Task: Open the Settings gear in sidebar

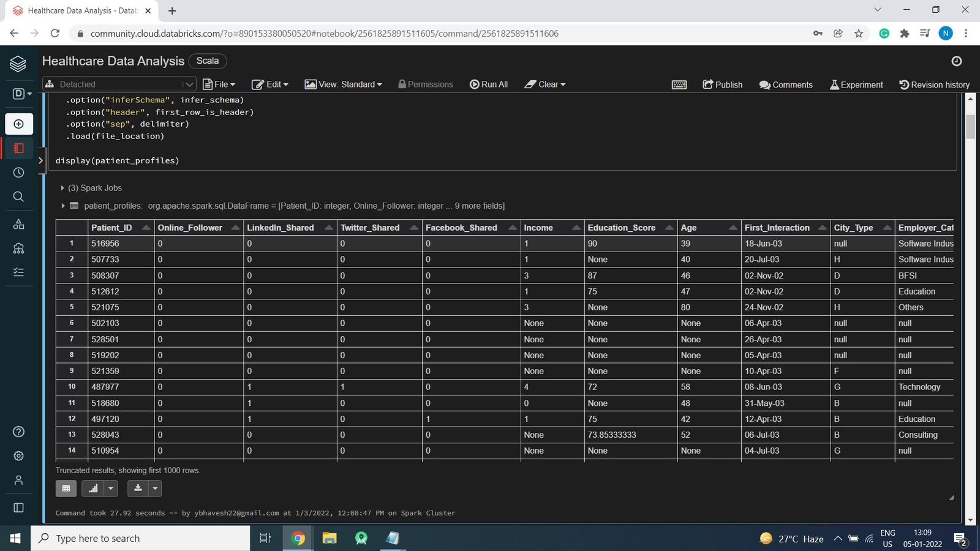Action: [18, 456]
